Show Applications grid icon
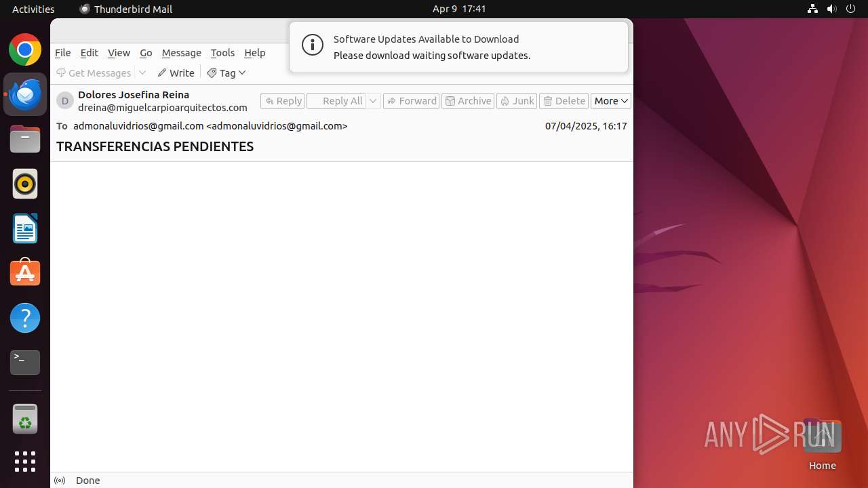 (x=25, y=462)
